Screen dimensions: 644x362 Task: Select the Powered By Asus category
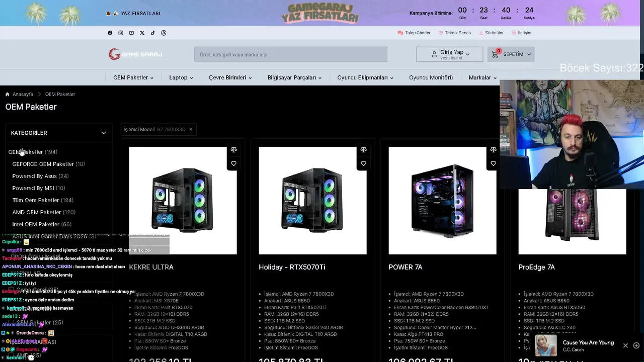point(40,176)
